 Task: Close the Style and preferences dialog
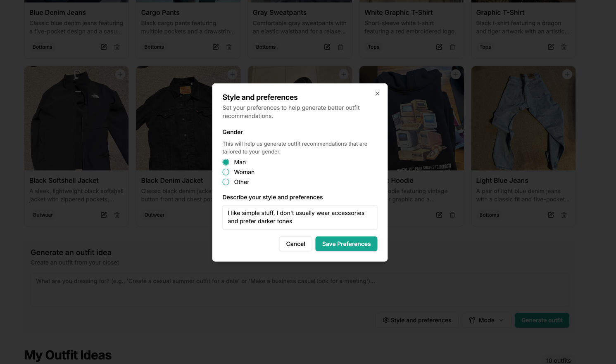coord(377,94)
